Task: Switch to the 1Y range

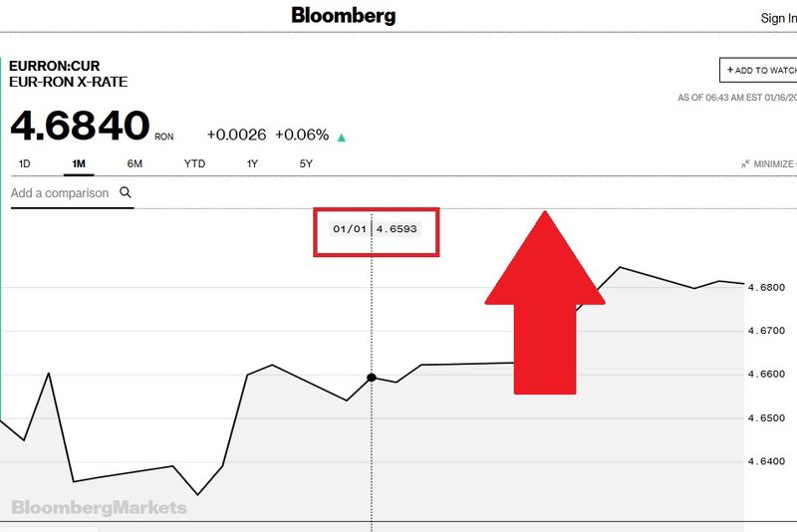Action: point(253,163)
